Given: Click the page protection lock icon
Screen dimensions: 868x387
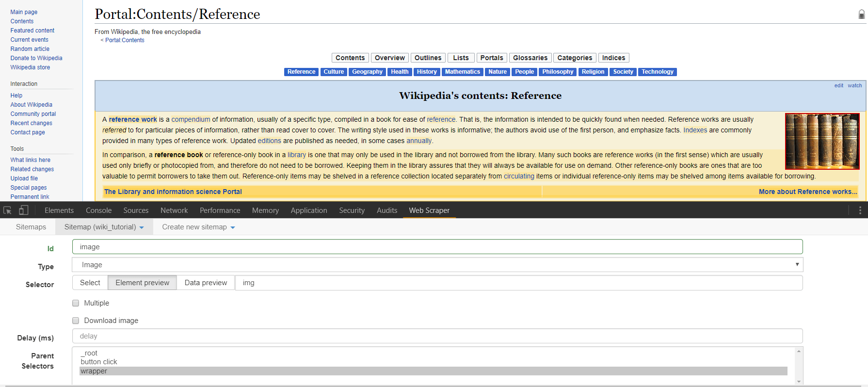Looking at the screenshot, I should pos(862,15).
